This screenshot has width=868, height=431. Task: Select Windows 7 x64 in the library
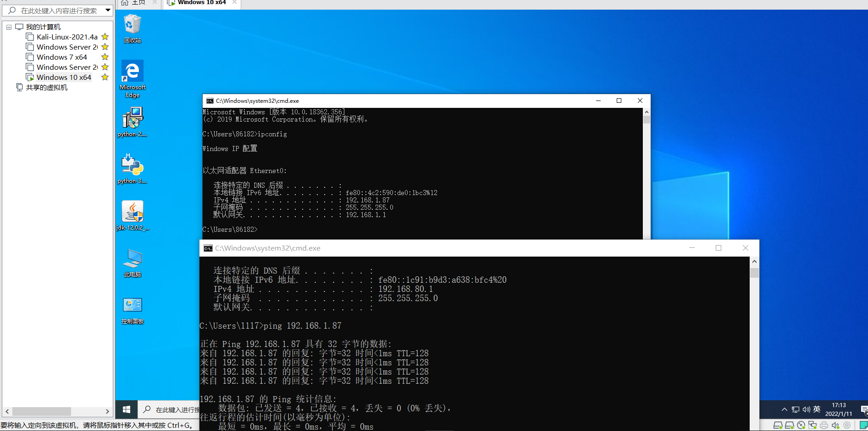click(x=61, y=57)
